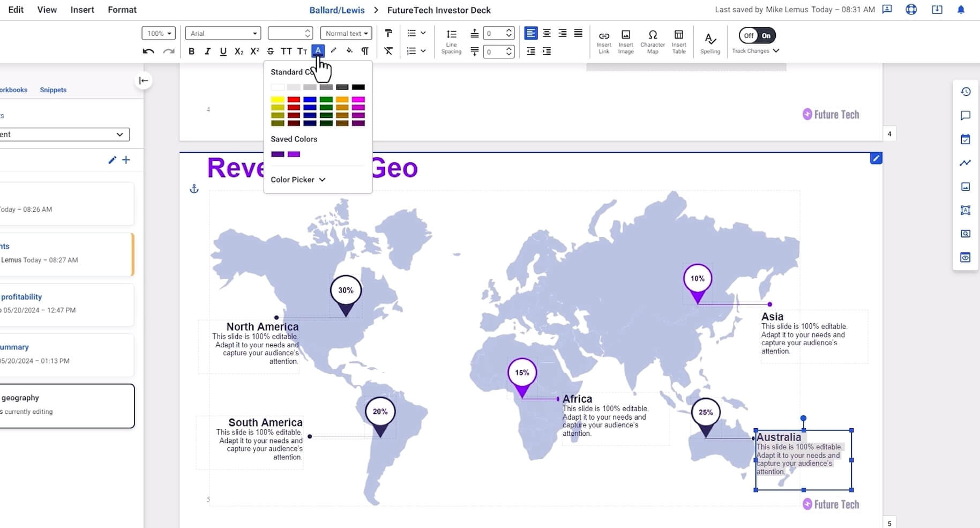Select the bright red standard color swatch

tap(294, 100)
